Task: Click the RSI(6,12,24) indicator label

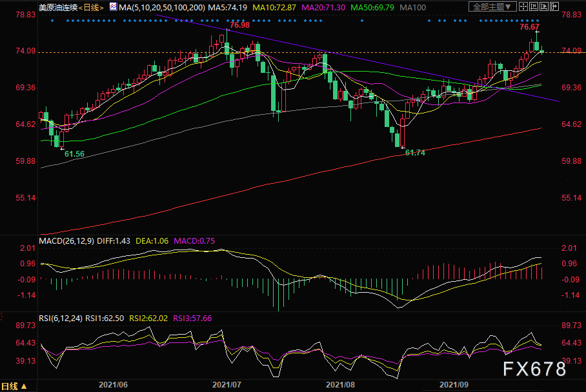Action: [61, 318]
